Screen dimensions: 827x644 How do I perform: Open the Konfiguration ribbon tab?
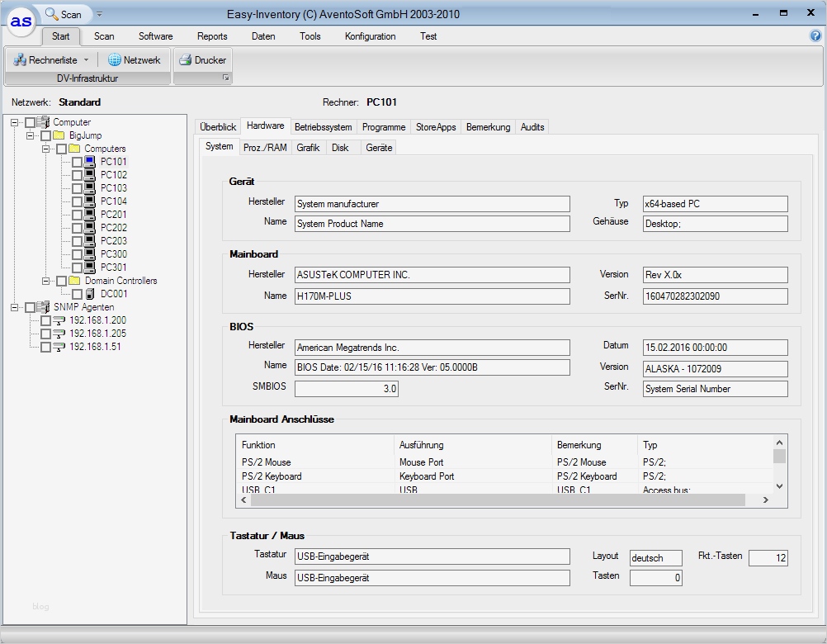click(x=370, y=36)
